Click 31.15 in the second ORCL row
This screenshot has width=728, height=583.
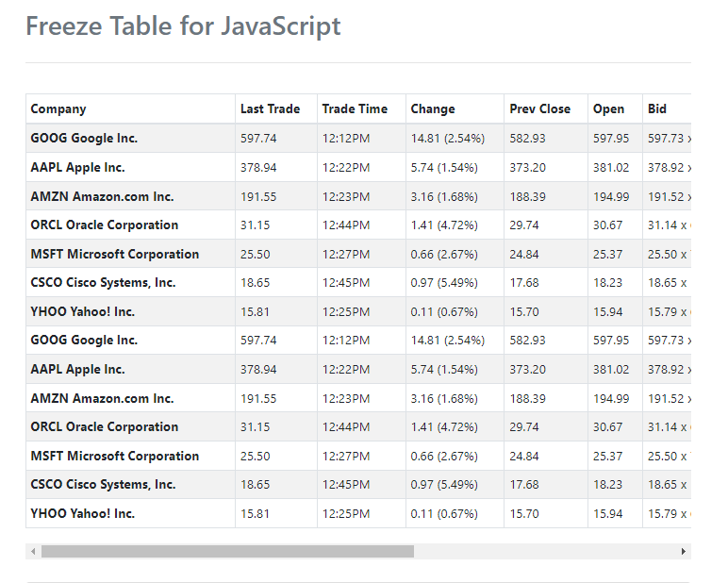(x=255, y=427)
